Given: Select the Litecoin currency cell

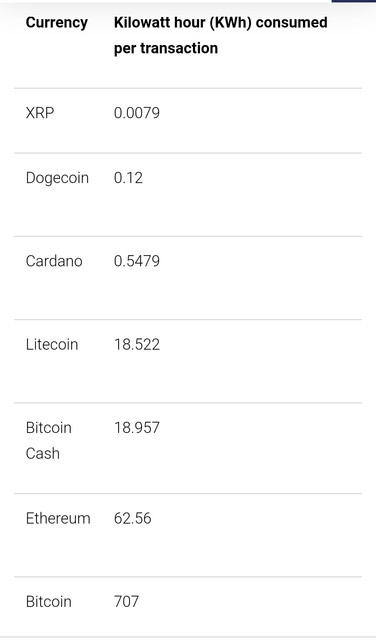Looking at the screenshot, I should click(52, 344).
